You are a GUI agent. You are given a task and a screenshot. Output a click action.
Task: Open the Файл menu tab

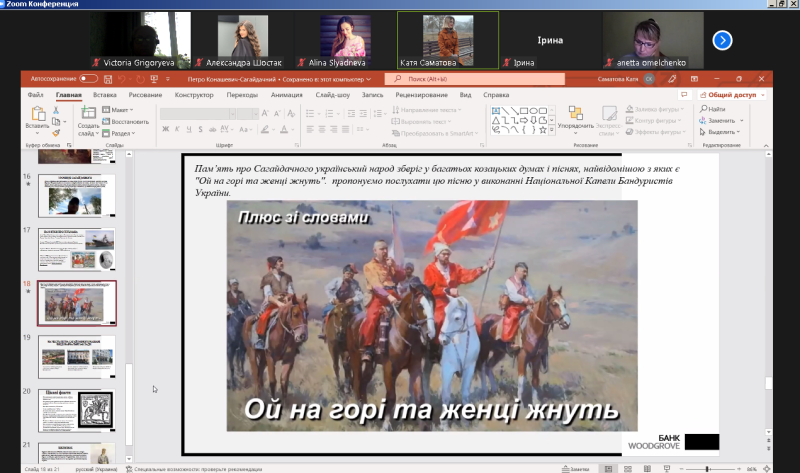click(35, 95)
